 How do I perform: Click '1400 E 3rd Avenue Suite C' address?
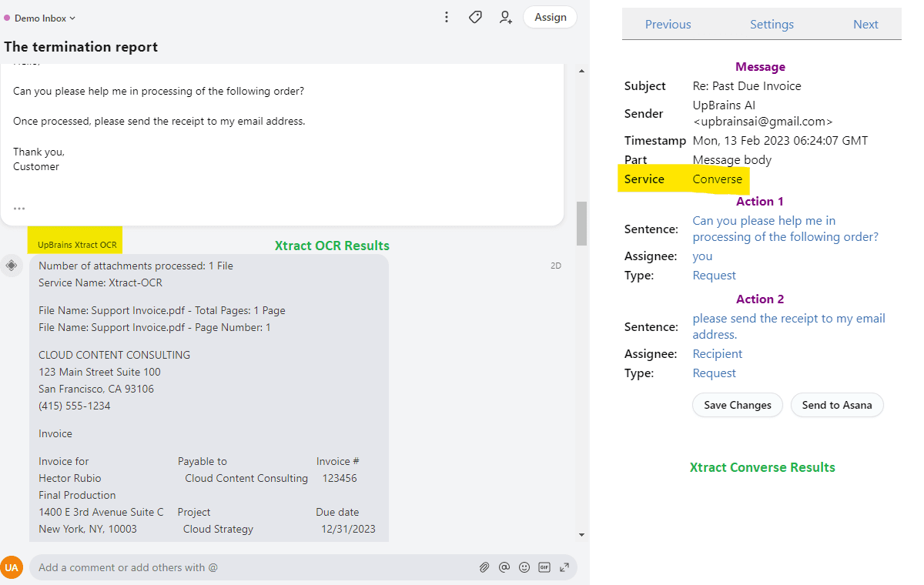[x=101, y=512]
